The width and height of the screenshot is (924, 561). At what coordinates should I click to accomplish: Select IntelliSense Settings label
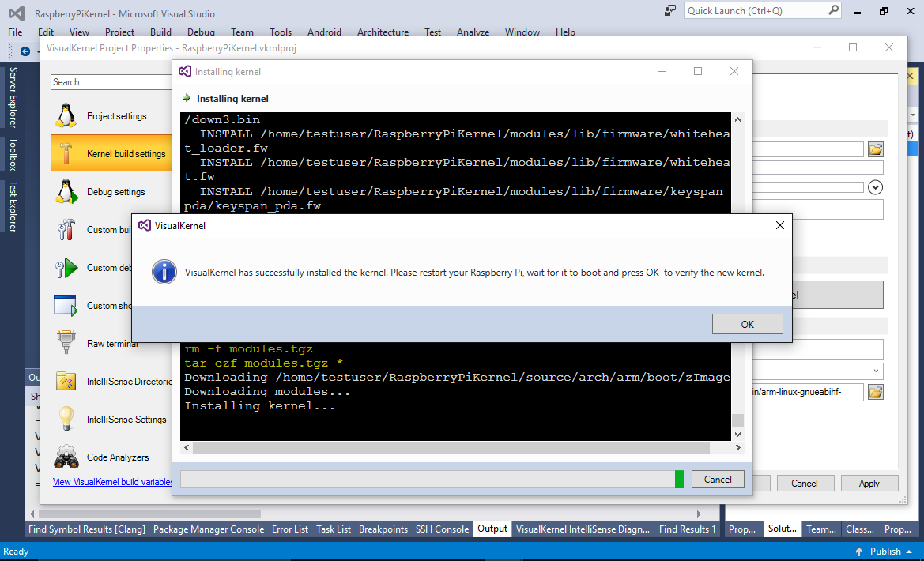[126, 419]
